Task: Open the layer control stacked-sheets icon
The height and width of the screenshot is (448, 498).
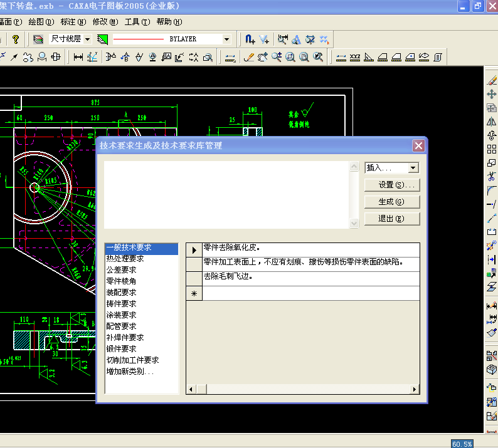Action: [38, 39]
